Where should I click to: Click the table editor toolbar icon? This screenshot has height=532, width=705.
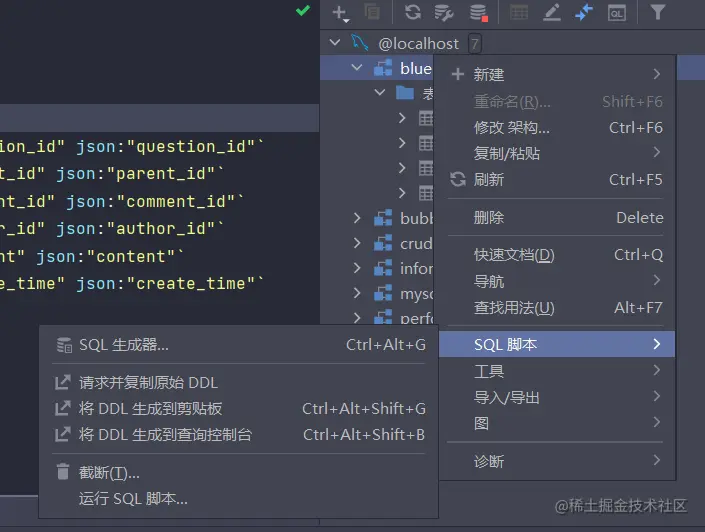tap(519, 12)
